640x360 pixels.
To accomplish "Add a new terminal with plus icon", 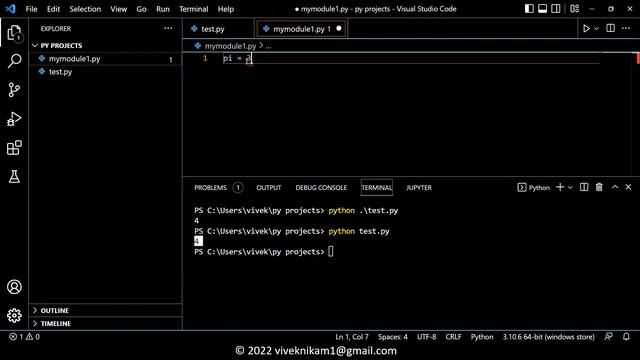I will tap(560, 187).
